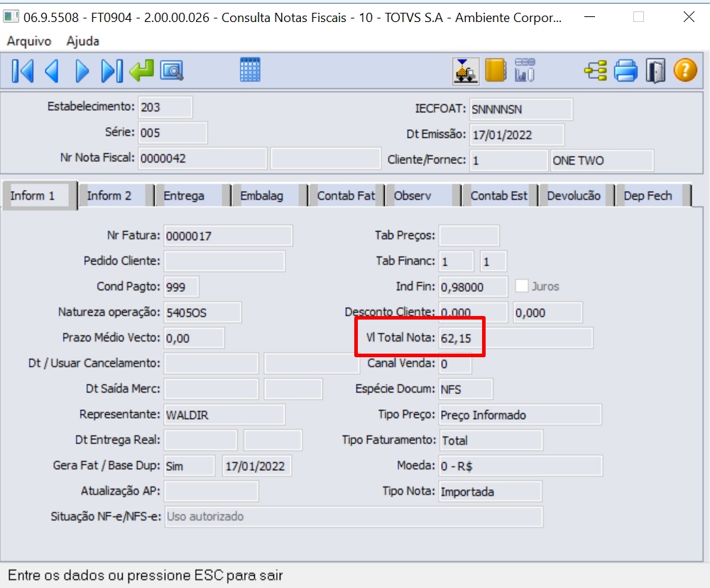The image size is (710, 588).
Task: Click the green return arrow icon
Action: [x=142, y=71]
